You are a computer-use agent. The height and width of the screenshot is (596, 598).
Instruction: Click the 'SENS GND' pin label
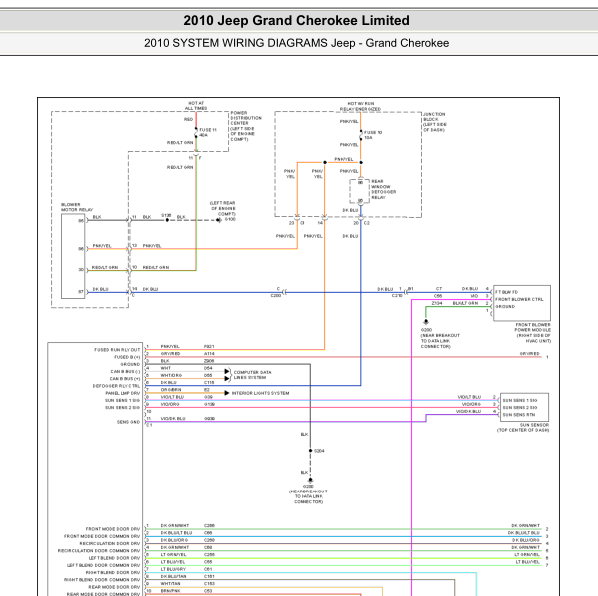tap(129, 422)
